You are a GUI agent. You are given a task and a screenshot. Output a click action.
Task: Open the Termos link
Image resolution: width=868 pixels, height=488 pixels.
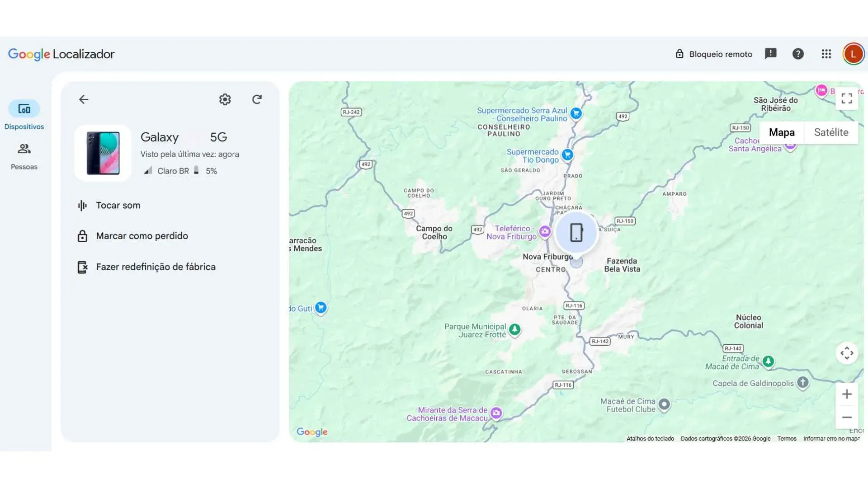coord(787,439)
